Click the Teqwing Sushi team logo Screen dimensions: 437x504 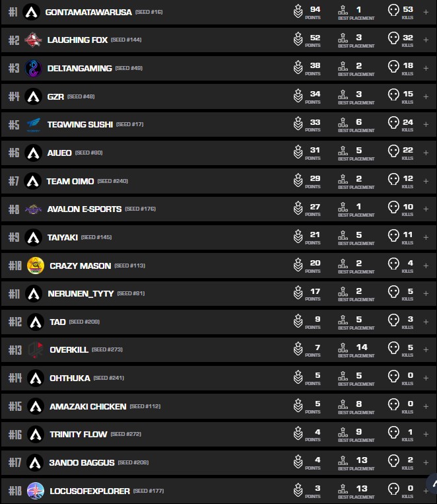pos(33,124)
